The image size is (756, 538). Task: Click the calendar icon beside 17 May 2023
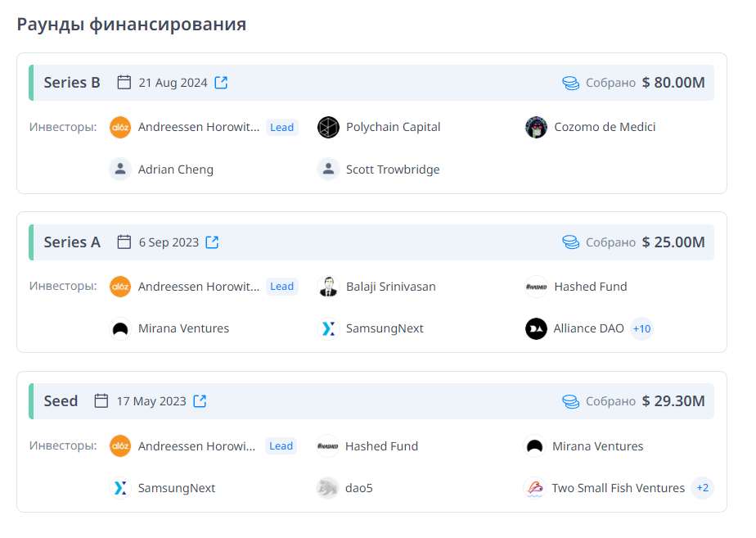[101, 401]
